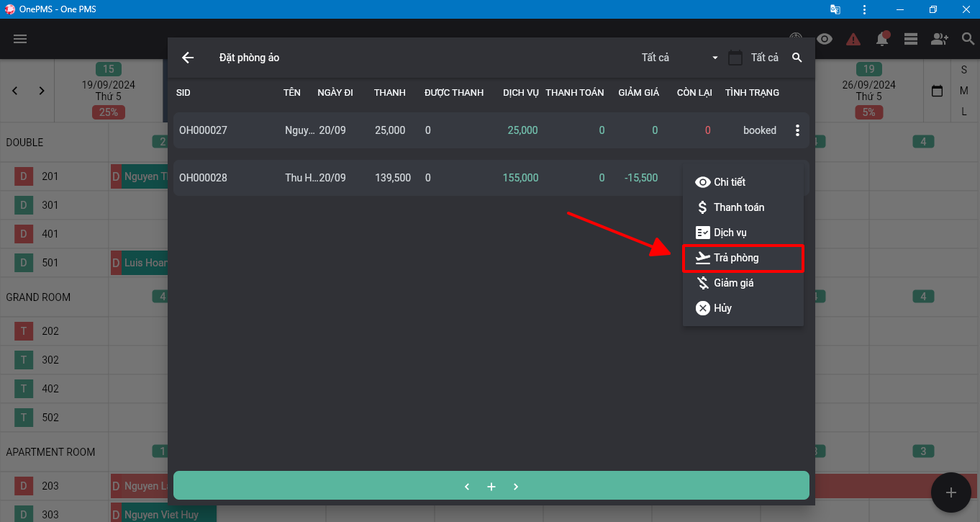980x522 pixels.
Task: Click the D status badge of room 201
Action: tap(24, 176)
